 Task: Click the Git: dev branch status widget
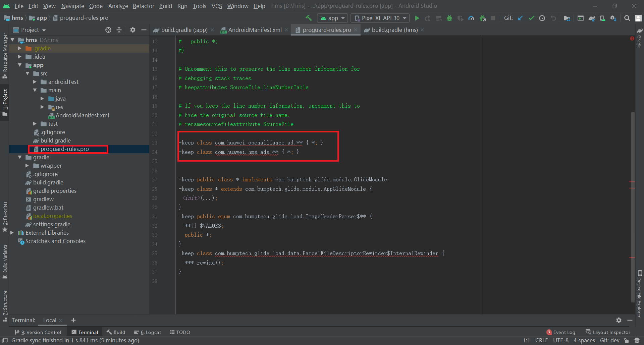click(609, 340)
